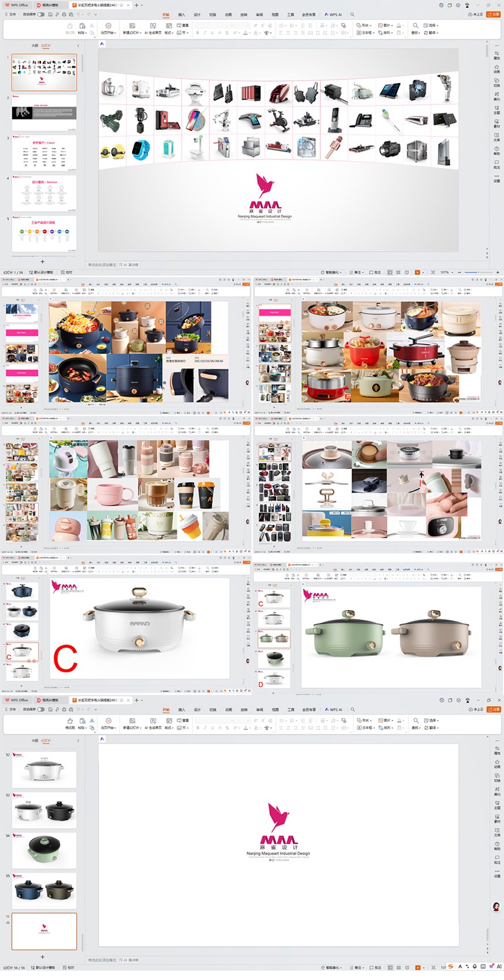
Task: Switch to 插入 tab in slide 1/56 window
Action: tap(181, 15)
